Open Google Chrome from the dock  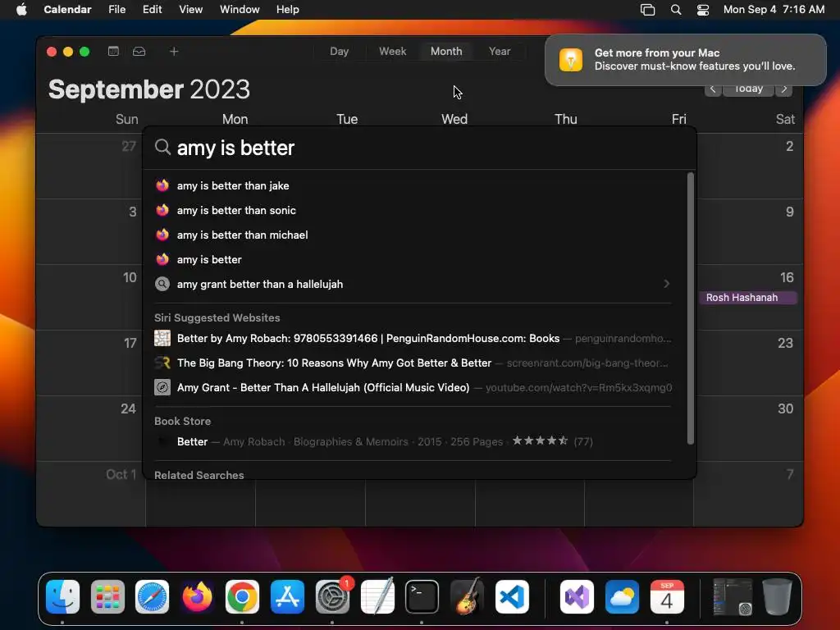pos(242,596)
